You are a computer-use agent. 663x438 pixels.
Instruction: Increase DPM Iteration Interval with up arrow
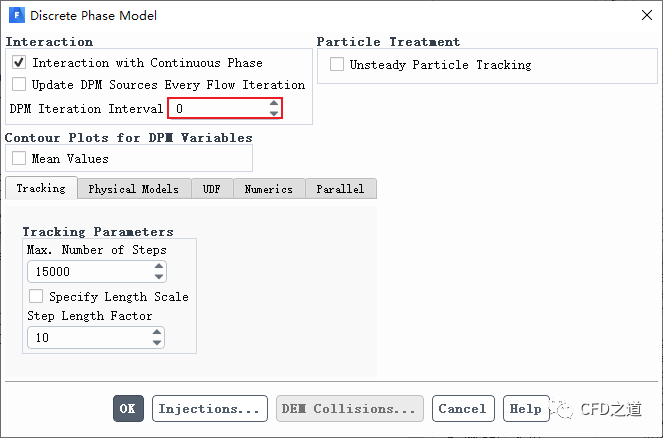click(x=274, y=103)
